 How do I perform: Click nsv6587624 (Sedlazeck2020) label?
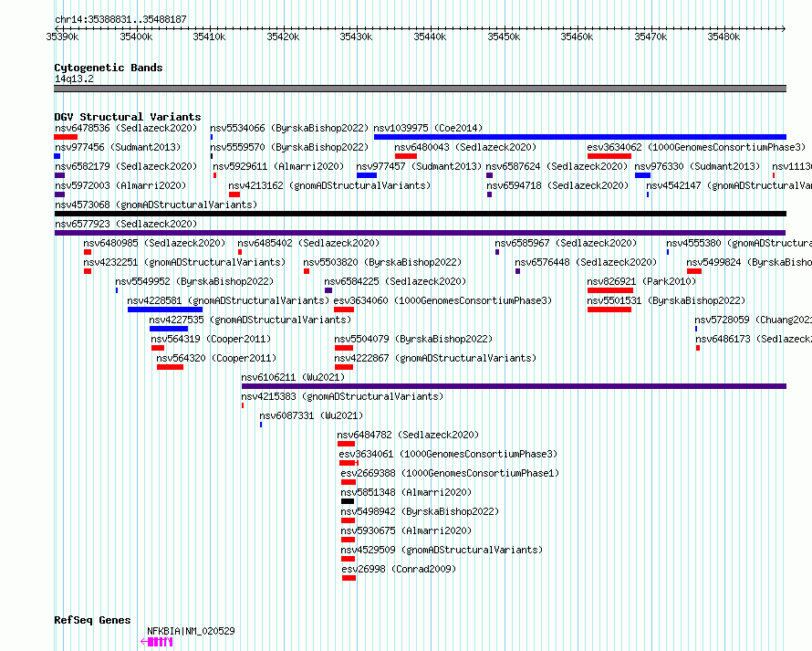(557, 166)
